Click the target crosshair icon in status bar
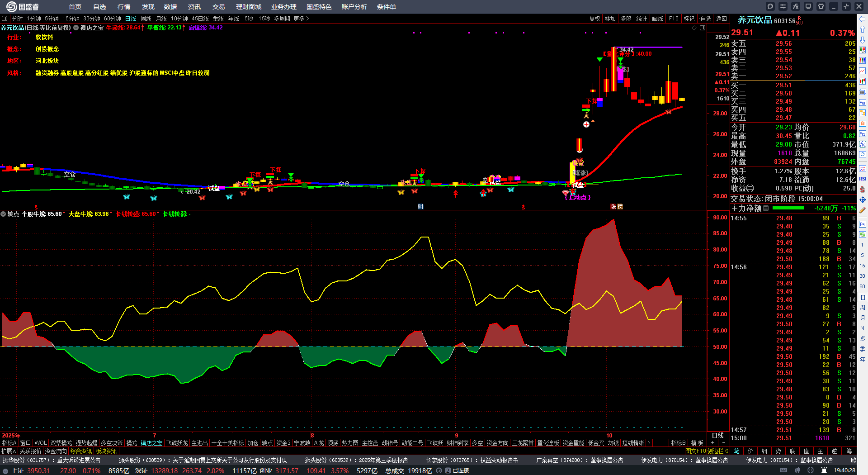This screenshot has height=475, width=868. pyautogui.click(x=811, y=470)
